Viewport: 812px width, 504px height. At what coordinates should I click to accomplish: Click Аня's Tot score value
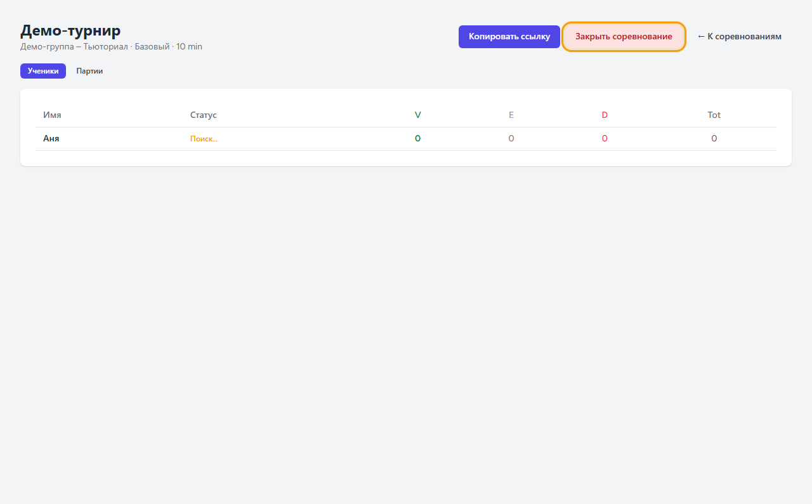click(x=714, y=138)
